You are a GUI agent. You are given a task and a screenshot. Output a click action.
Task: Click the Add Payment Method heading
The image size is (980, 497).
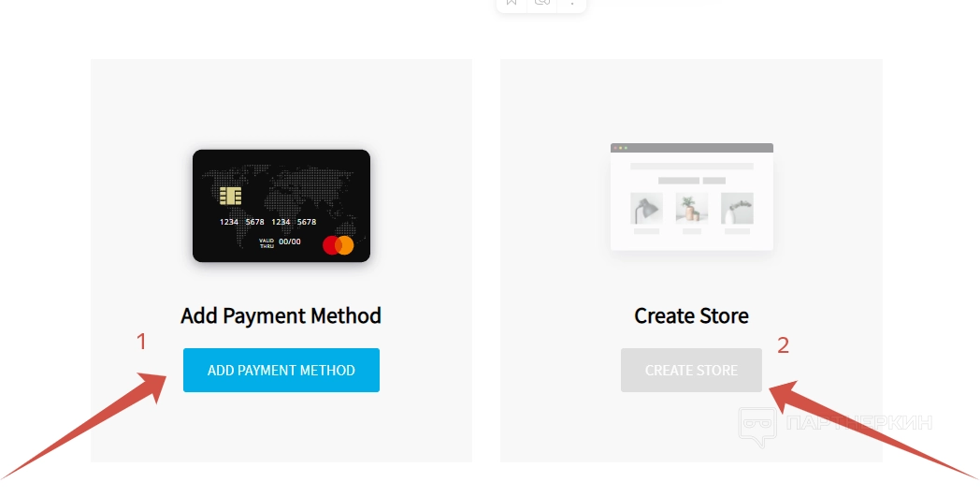point(281,315)
